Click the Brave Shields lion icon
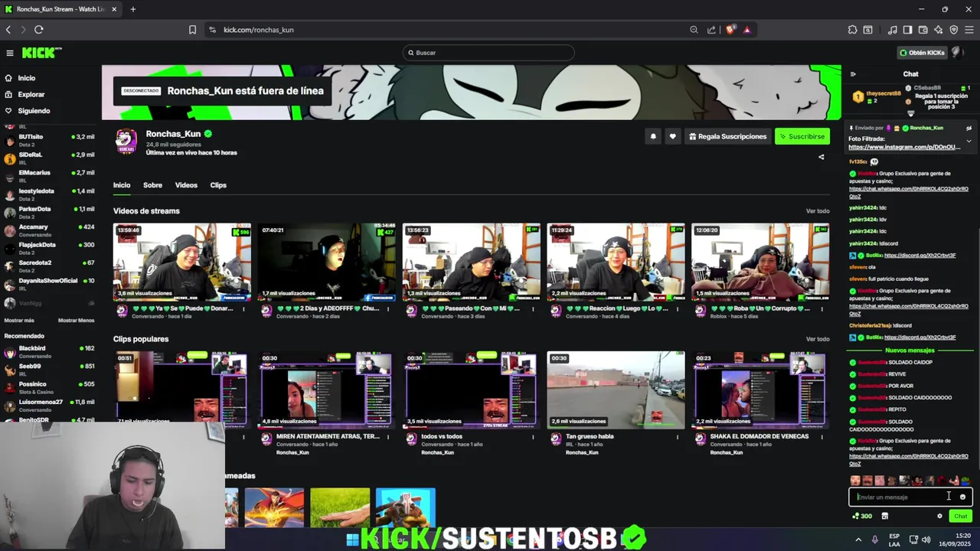The image size is (980, 551). click(730, 30)
